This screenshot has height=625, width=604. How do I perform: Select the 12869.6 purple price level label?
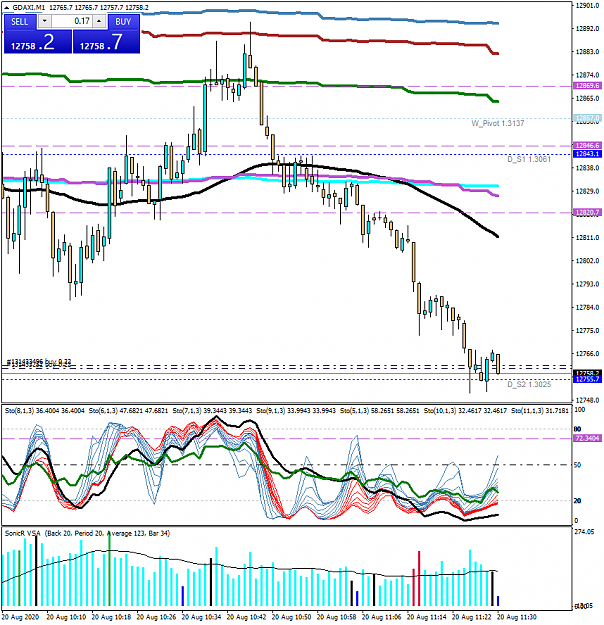pyautogui.click(x=587, y=86)
